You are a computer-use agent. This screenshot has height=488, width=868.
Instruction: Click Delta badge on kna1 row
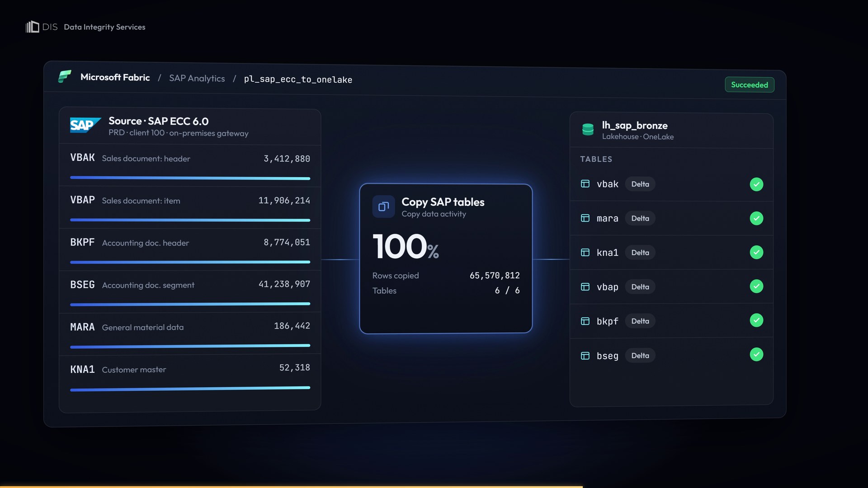(640, 253)
